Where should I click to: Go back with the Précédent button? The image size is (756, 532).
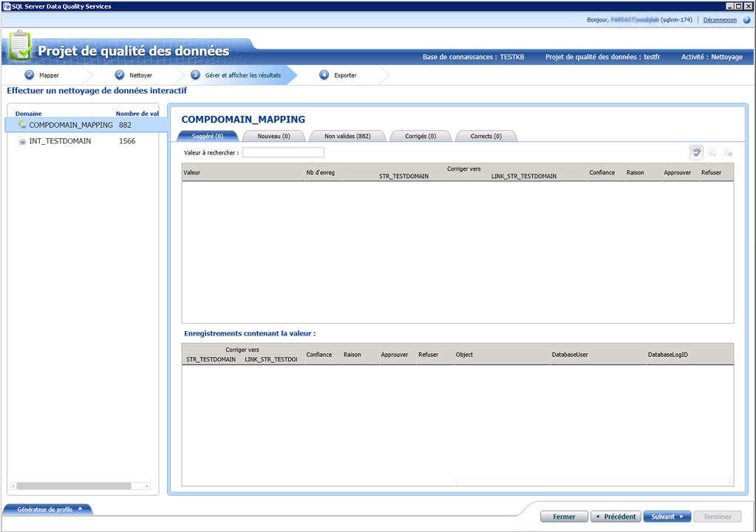coord(616,516)
